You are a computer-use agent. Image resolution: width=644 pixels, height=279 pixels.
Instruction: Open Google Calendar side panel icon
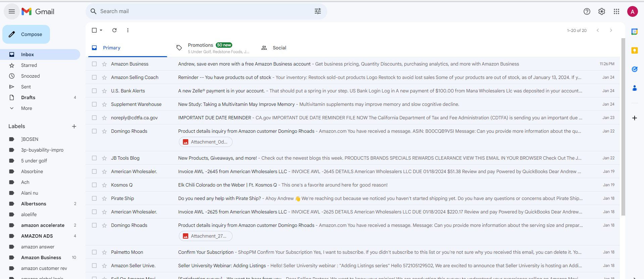click(x=635, y=32)
